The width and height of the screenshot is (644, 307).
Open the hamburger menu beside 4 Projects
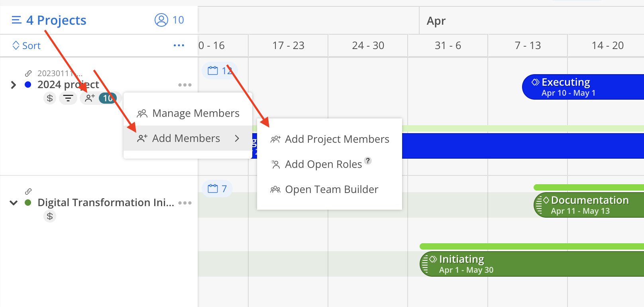16,20
